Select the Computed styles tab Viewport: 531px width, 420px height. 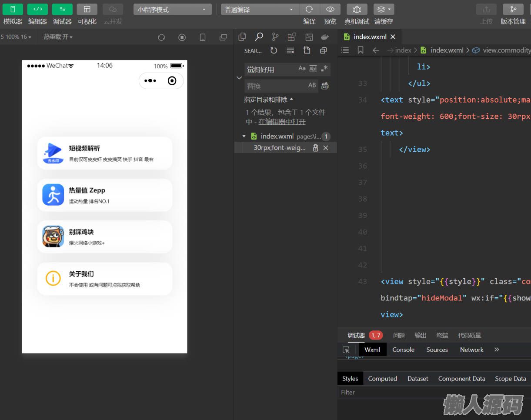[382, 379]
